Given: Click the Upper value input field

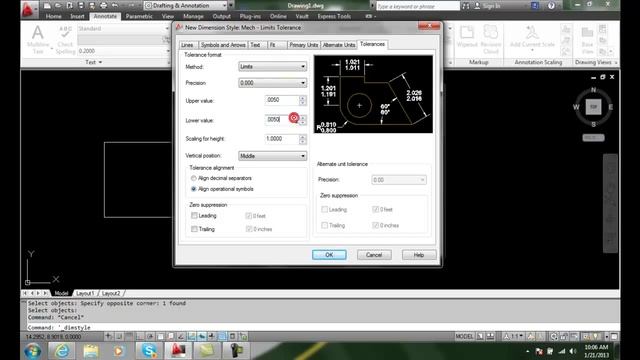Looking at the screenshot, I should coord(282,100).
